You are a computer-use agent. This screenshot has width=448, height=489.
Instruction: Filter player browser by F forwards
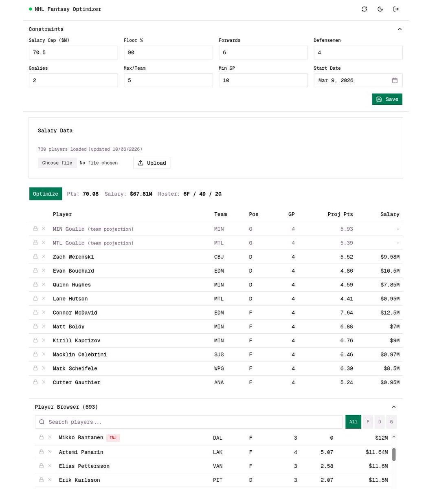pos(368,422)
